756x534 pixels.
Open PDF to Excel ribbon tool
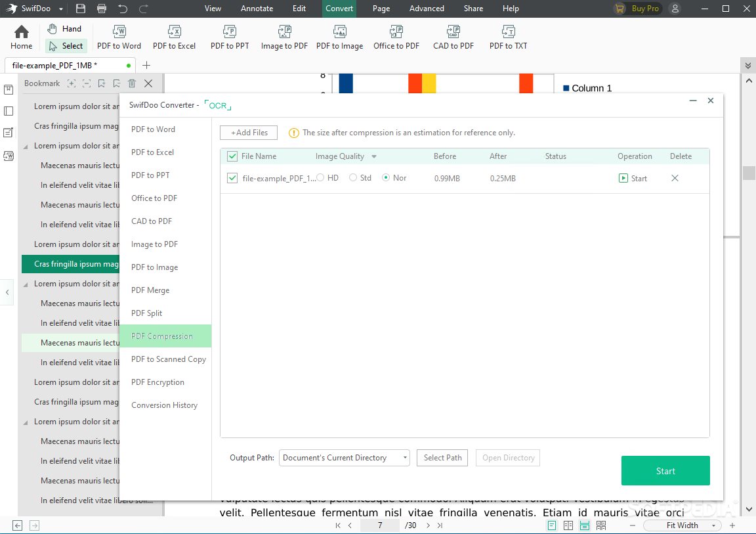point(174,37)
